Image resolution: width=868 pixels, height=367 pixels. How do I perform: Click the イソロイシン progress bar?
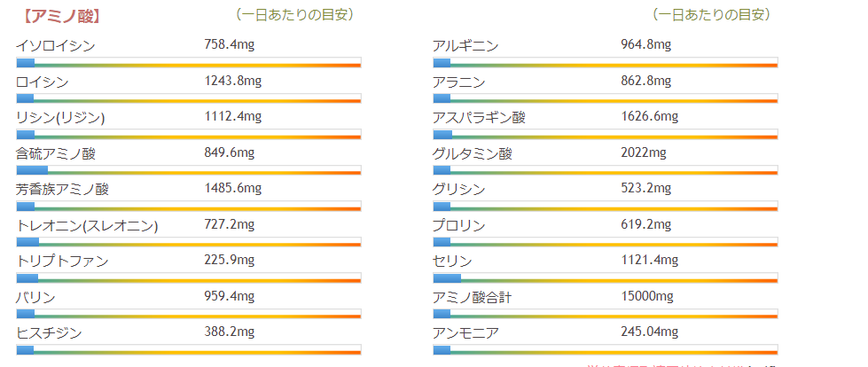188,63
